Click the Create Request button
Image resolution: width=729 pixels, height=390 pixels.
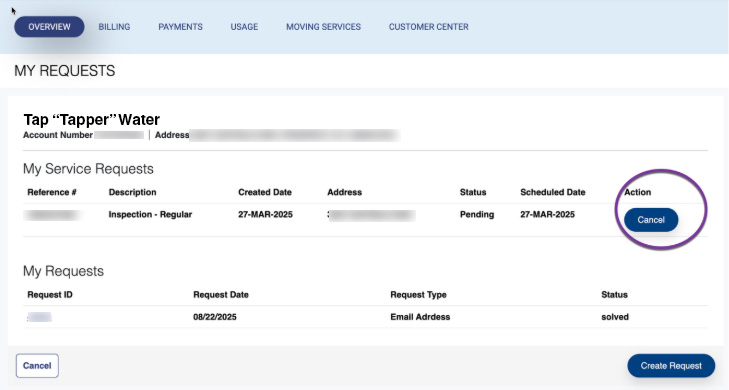click(x=671, y=366)
